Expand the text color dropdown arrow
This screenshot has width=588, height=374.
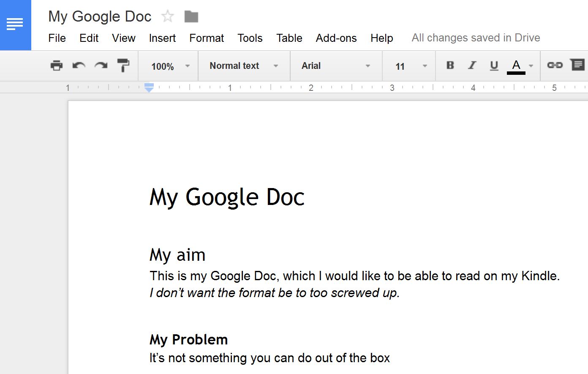(x=531, y=66)
